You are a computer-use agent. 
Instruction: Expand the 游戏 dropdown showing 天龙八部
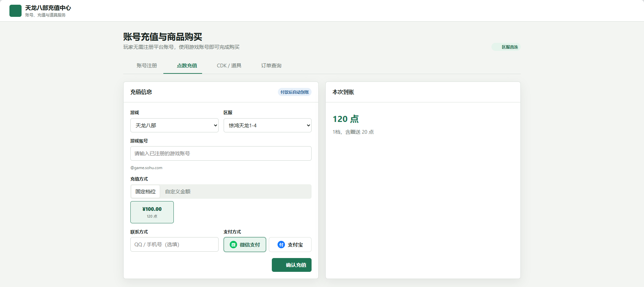(x=174, y=125)
